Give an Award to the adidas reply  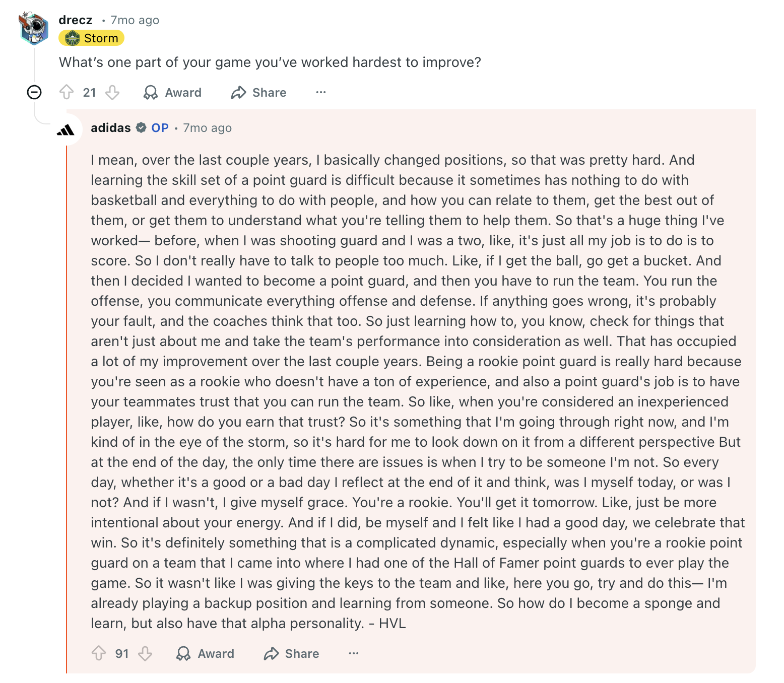point(205,653)
